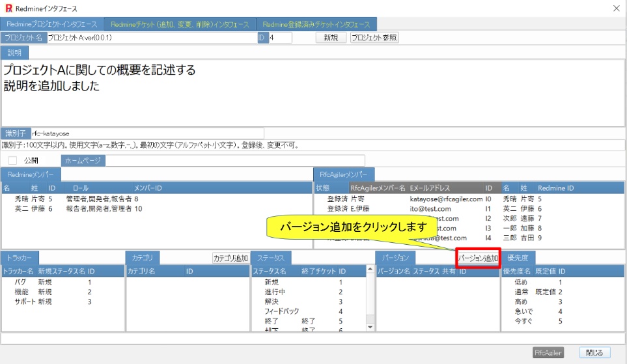
Task: Click in the ホームページ input field
Action: coord(235,160)
